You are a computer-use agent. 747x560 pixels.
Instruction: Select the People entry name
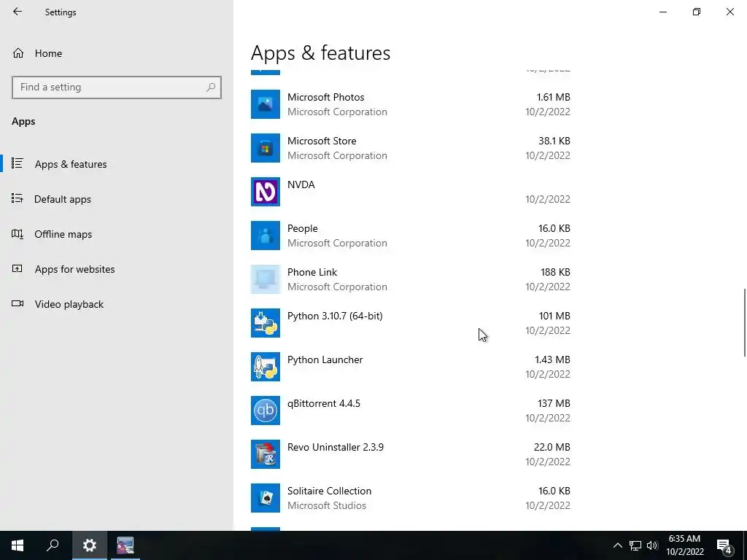(303, 228)
